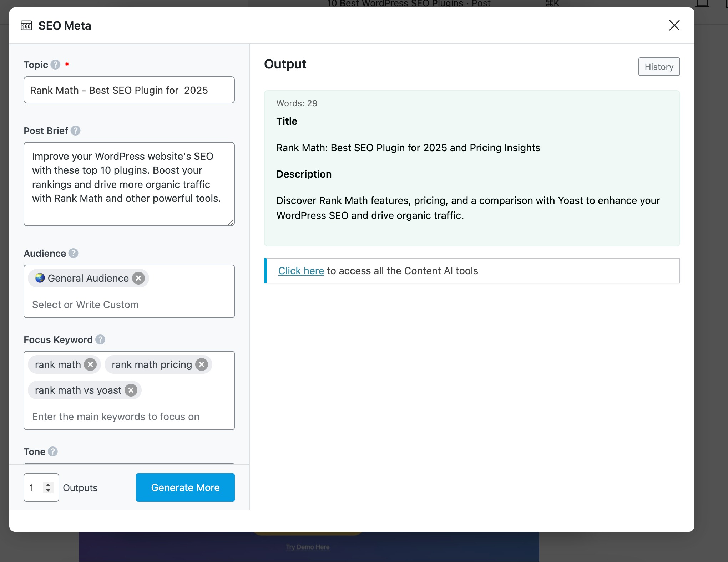728x562 pixels.
Task: Remove the 'rank math vs yoast' keyword
Action: tap(131, 390)
